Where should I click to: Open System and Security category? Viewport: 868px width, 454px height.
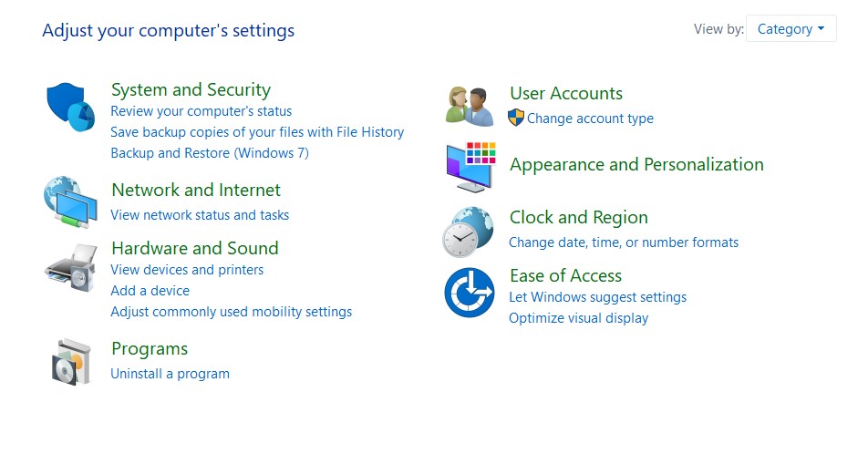(x=191, y=89)
